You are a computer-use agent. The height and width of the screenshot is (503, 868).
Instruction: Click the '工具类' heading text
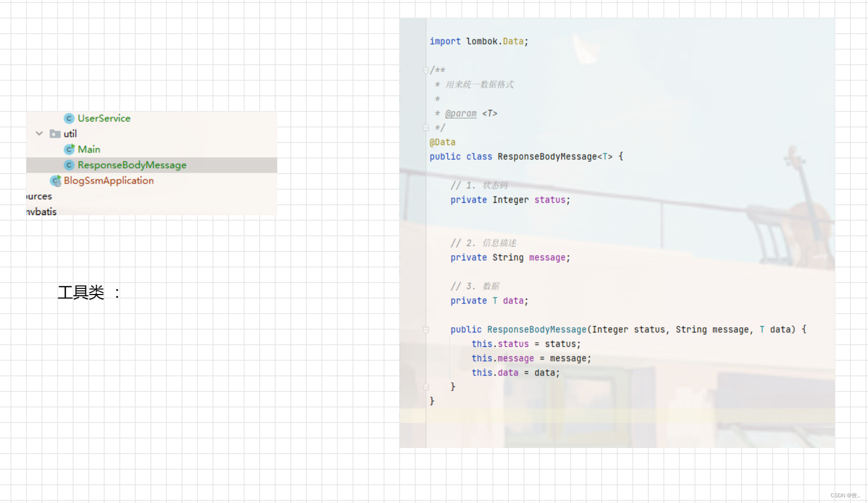(81, 292)
